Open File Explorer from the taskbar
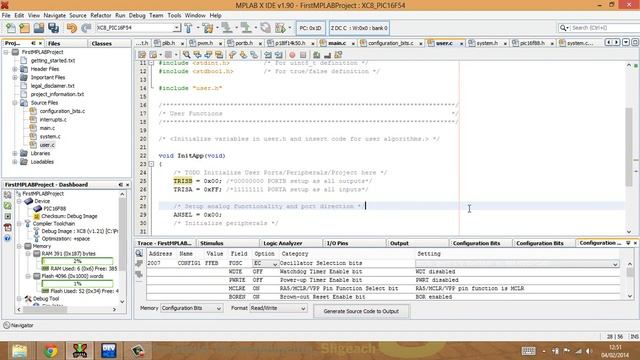640x360 pixels. tap(19, 351)
